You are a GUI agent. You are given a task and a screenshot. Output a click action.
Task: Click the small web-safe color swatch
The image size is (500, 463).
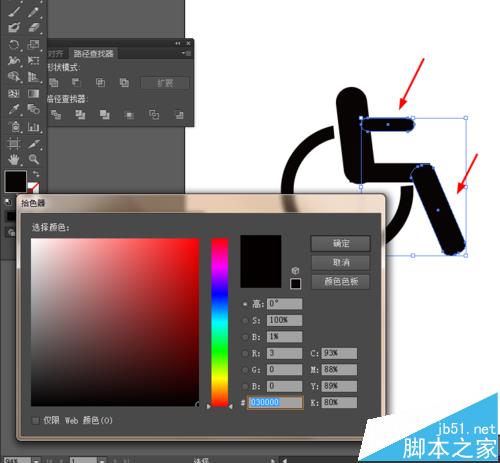(x=295, y=284)
